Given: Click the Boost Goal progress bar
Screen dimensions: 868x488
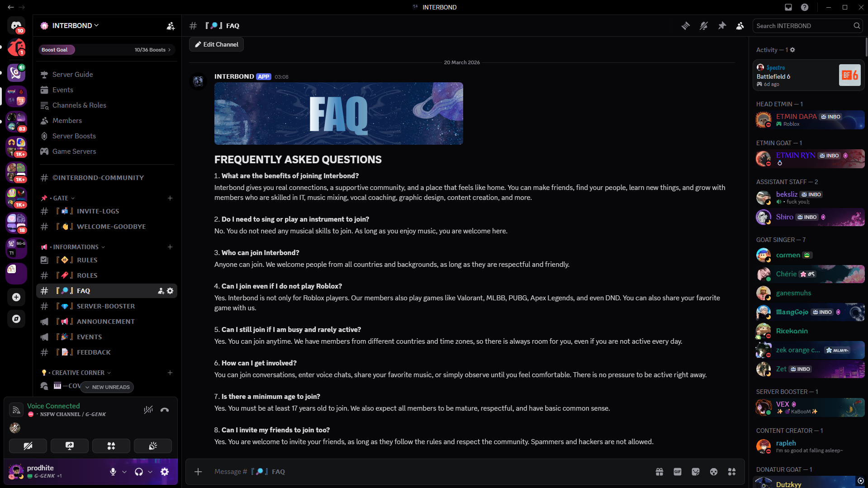Looking at the screenshot, I should (x=107, y=50).
